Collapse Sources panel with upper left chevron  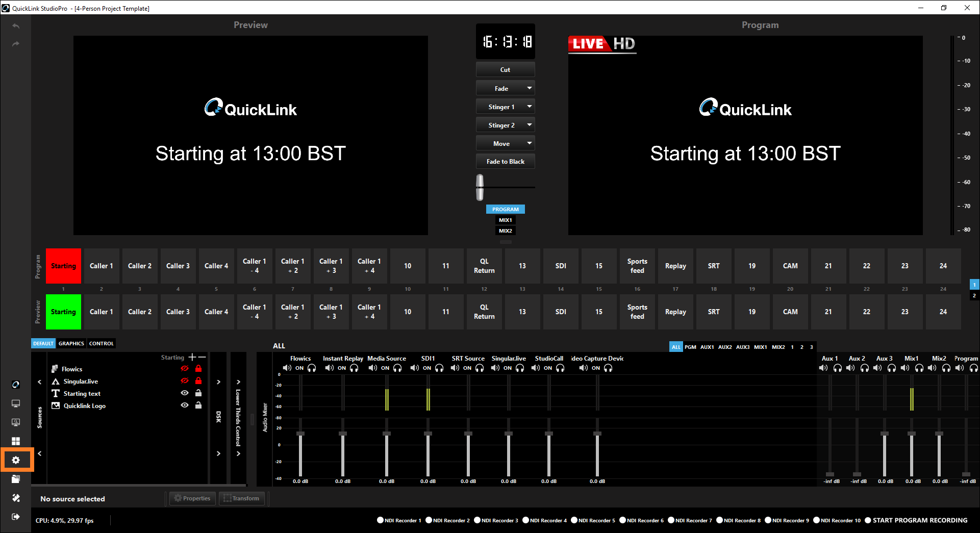(40, 382)
